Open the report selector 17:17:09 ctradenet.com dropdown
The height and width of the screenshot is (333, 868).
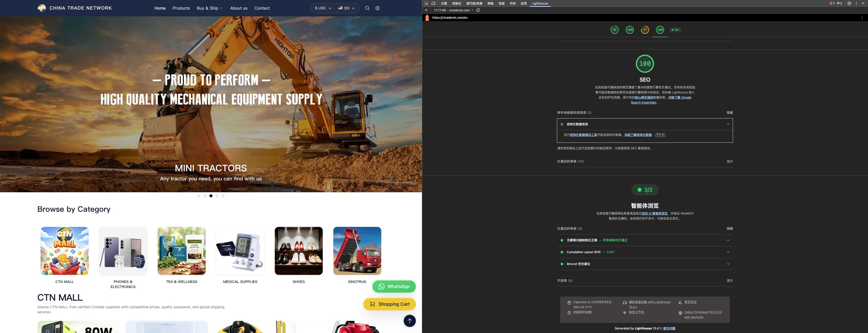click(x=453, y=10)
